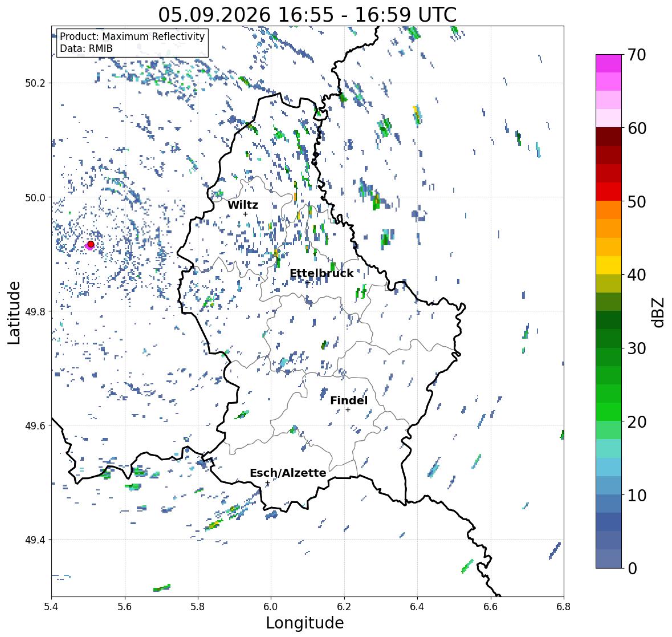
Task: Click the Latitude axis label
Action: pyautogui.click(x=14, y=313)
